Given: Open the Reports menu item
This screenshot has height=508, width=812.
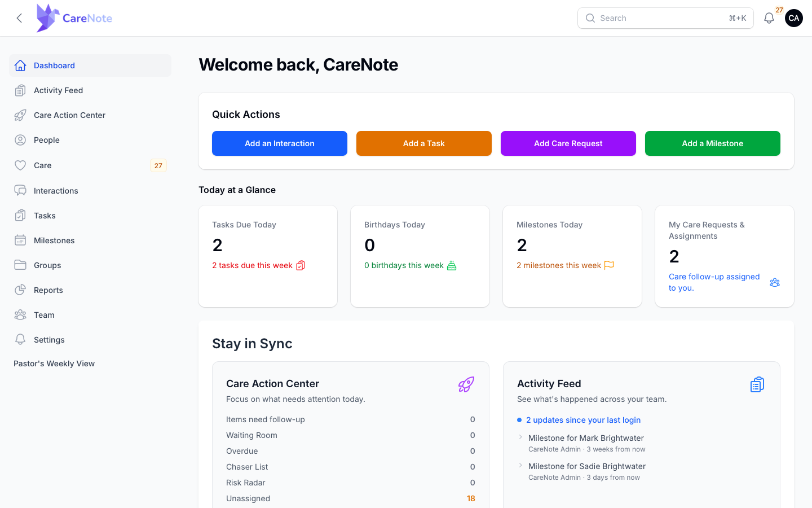Looking at the screenshot, I should tap(90, 290).
